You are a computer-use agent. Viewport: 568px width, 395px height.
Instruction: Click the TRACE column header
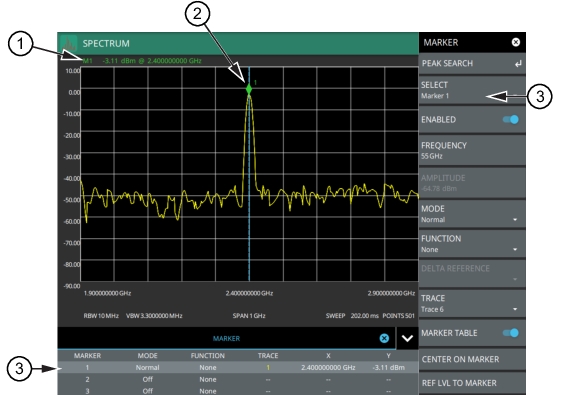coord(268,356)
